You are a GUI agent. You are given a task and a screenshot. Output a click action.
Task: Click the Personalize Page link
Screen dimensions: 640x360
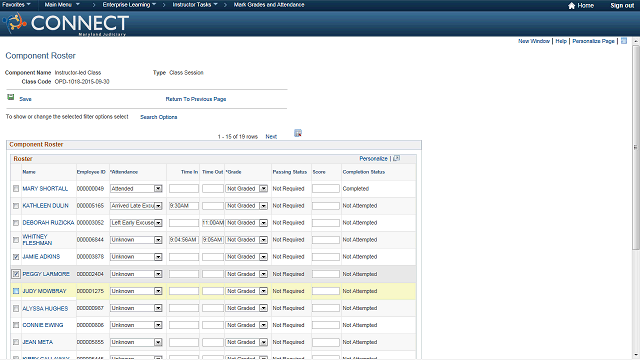[593, 41]
